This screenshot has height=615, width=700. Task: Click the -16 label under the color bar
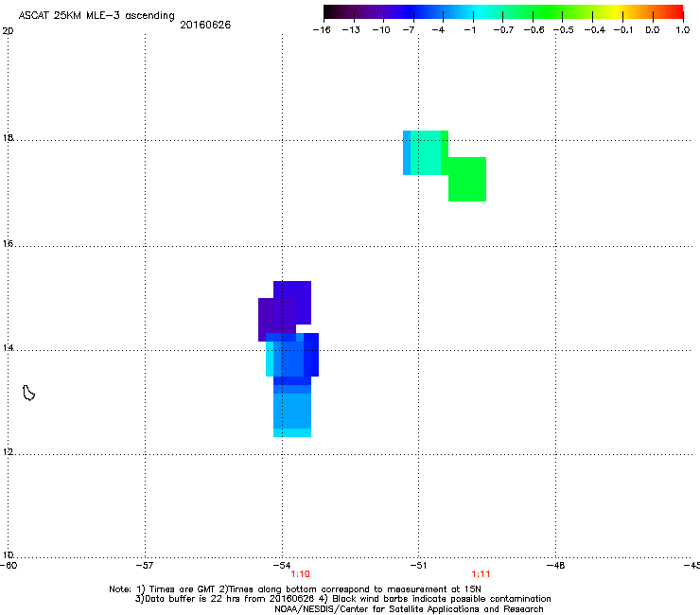(322, 30)
